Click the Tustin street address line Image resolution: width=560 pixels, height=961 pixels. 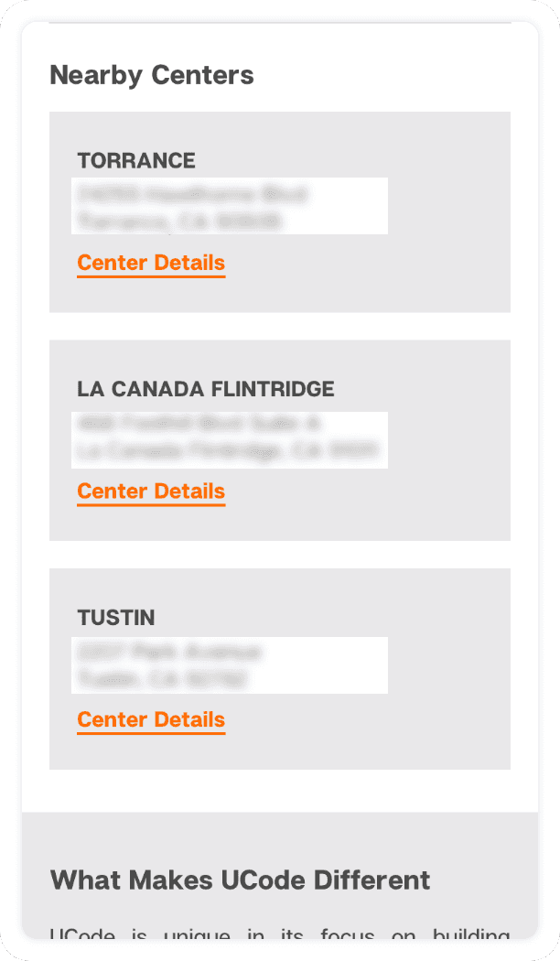[x=169, y=652]
